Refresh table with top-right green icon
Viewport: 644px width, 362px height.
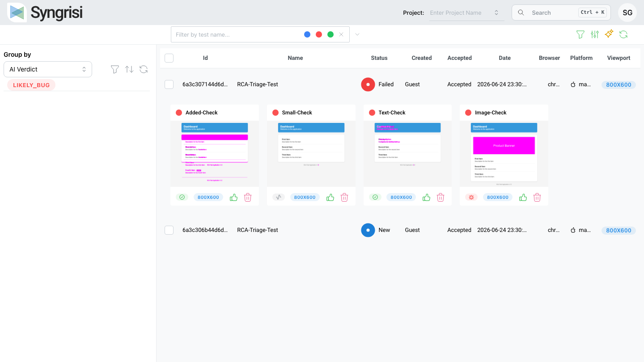coord(623,34)
